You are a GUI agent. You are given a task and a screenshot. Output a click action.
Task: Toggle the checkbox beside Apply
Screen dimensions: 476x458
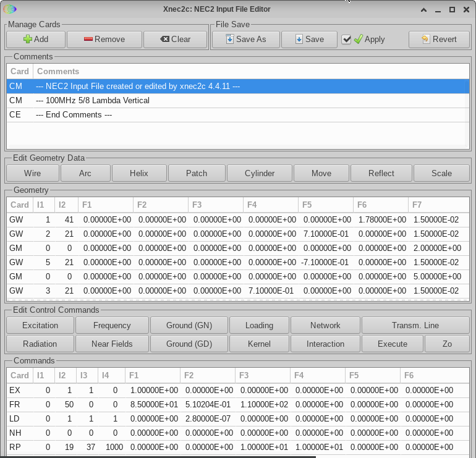(347, 40)
